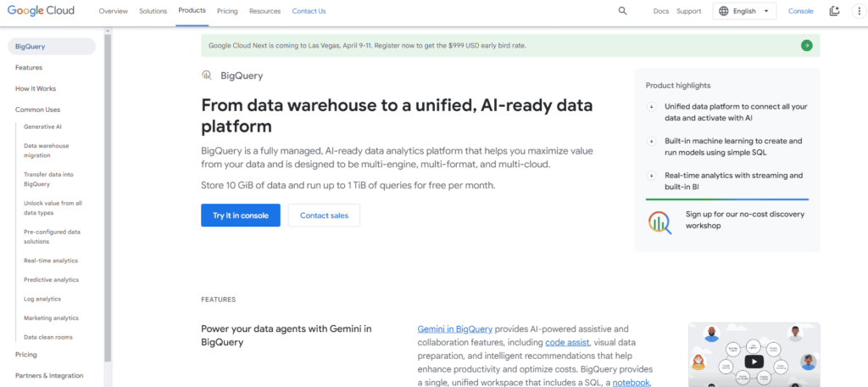This screenshot has height=387, width=868.
Task: Play the Gemini in BigQuery video
Action: point(754,362)
